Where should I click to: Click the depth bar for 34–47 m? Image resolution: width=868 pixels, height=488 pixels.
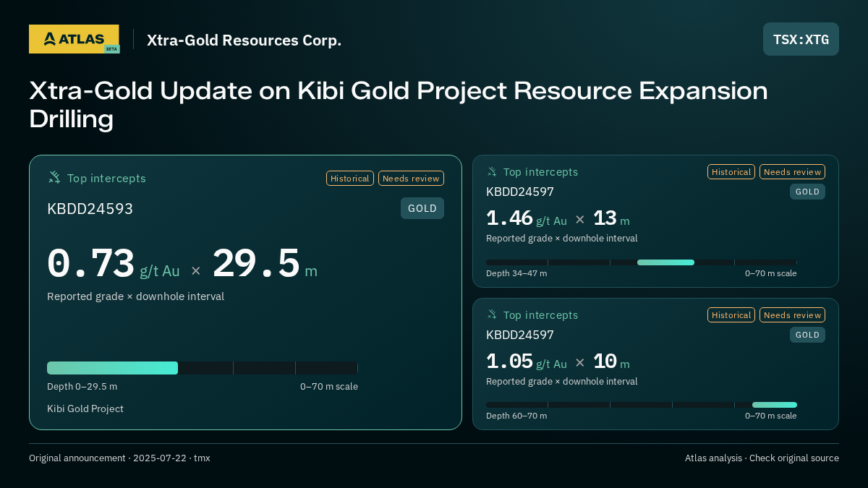(642, 262)
